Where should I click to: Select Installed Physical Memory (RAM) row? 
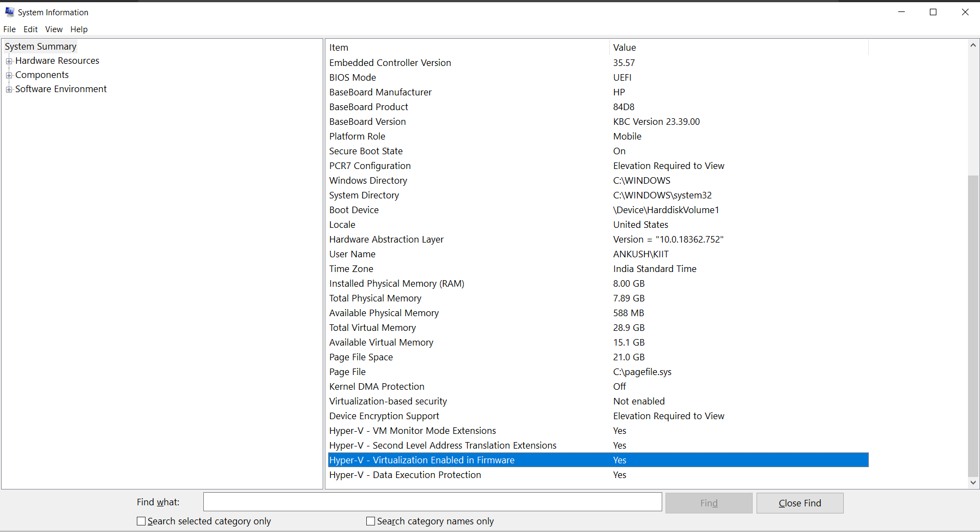coord(598,283)
